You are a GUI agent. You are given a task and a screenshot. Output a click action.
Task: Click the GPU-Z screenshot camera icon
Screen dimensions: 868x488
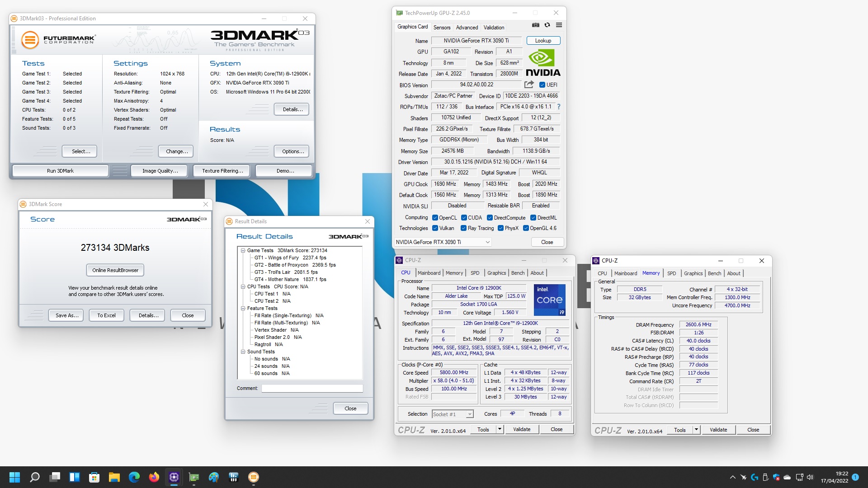click(535, 25)
